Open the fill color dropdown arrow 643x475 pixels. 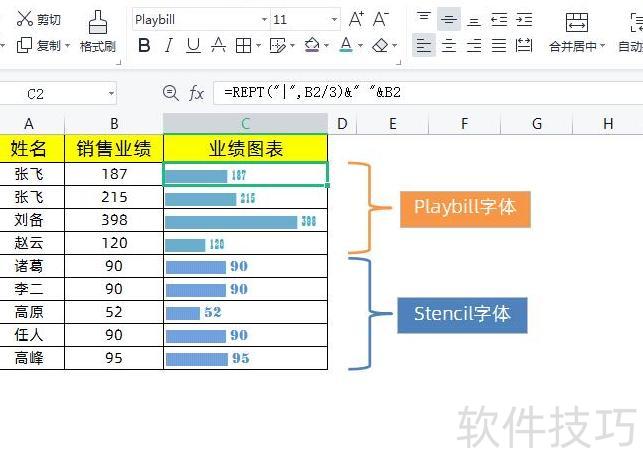(x=326, y=46)
